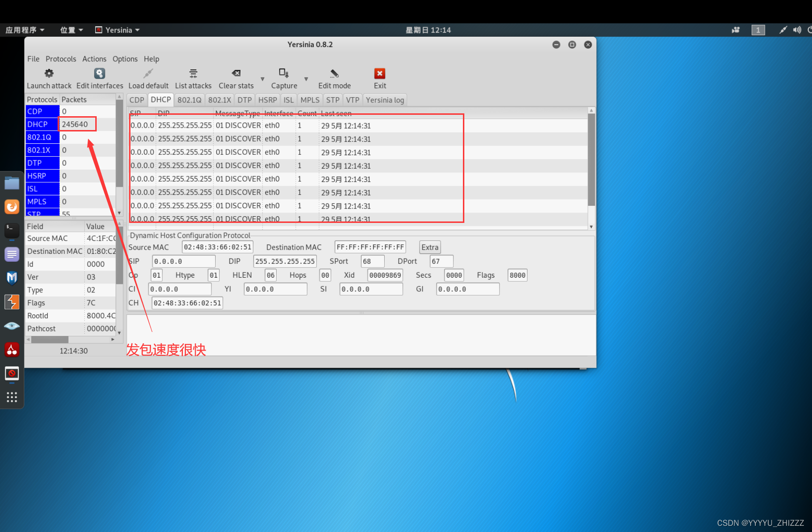Click the protocol list vertical scrollbar
812x532 pixels.
click(119, 143)
